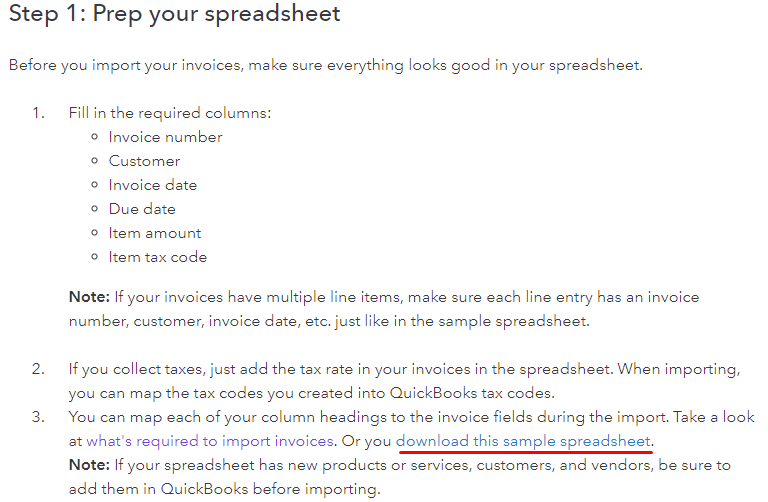Select the "Invoice number" bullet item
Image resolution: width=768 pixels, height=502 pixels.
click(x=166, y=137)
